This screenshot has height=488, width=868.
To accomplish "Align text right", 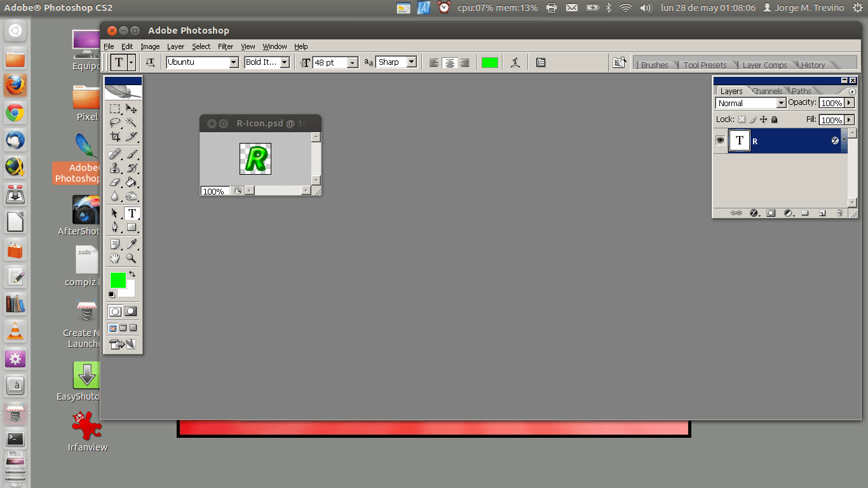I will point(465,62).
